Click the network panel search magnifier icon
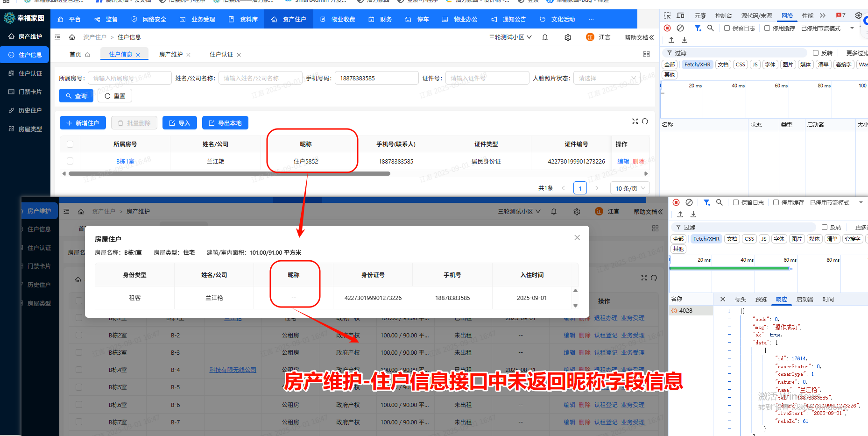Viewport: 868px width, 436px height. click(x=711, y=28)
